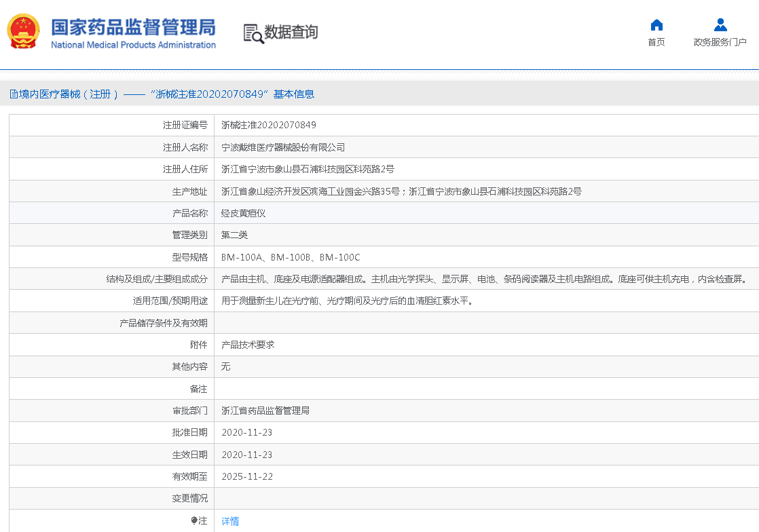Click the model spec BM-100A、BM-100B、BM-100C

point(291,257)
